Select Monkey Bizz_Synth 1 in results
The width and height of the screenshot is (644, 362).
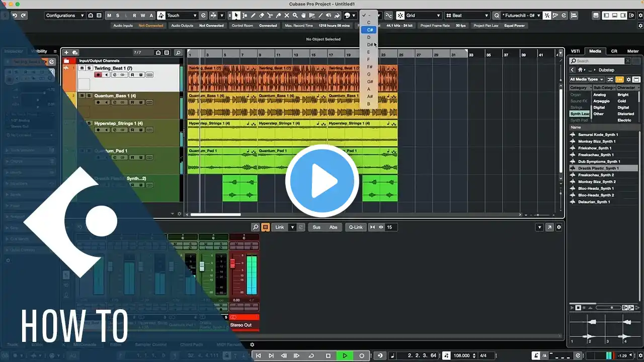pyautogui.click(x=598, y=141)
